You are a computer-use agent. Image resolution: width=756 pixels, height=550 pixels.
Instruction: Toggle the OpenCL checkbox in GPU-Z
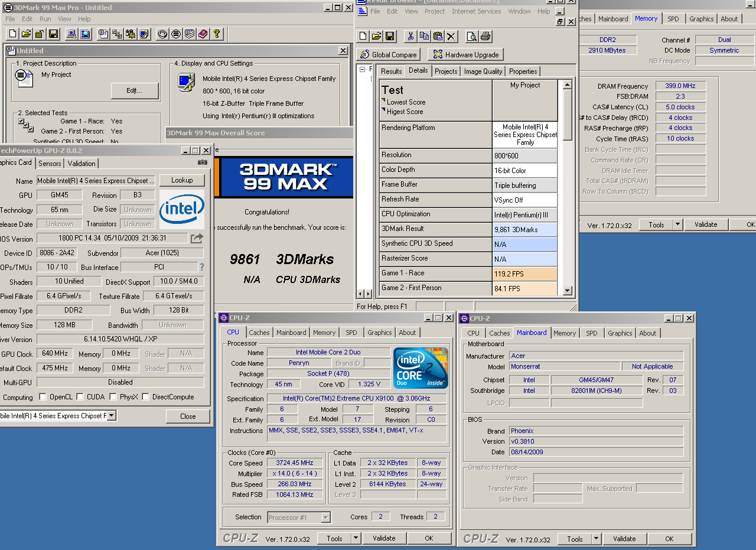[43, 397]
